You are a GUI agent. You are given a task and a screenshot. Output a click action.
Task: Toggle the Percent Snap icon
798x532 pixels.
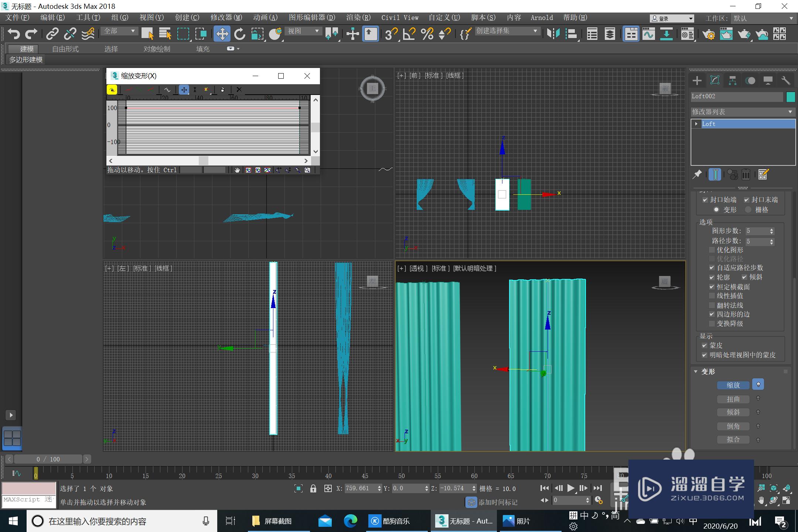click(x=427, y=34)
